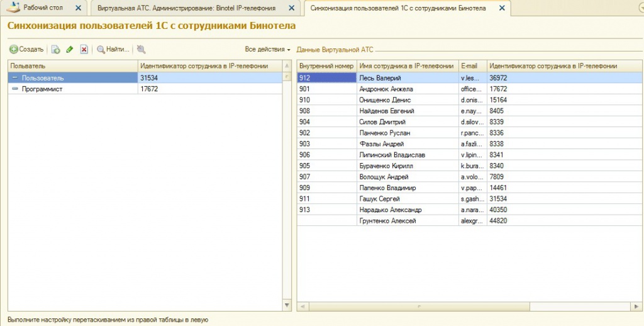Click the row icon beside Программист
644x326 pixels.
[15, 89]
